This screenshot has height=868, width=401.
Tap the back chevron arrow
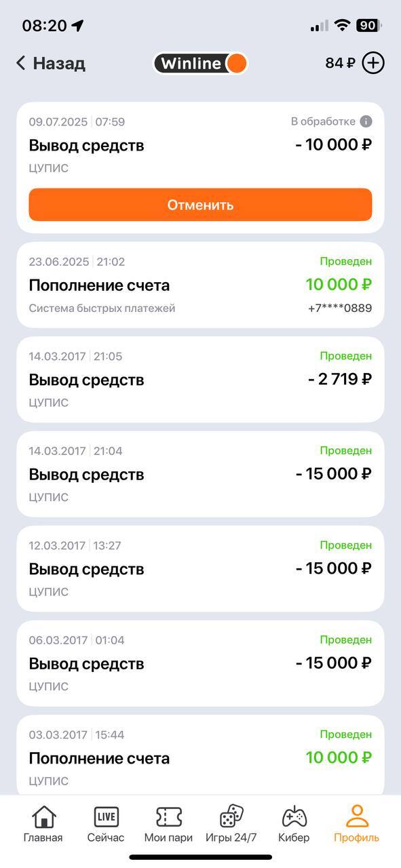click(x=21, y=63)
